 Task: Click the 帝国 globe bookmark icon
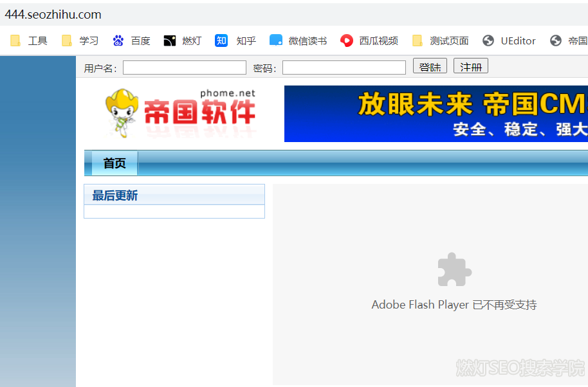pyautogui.click(x=555, y=40)
